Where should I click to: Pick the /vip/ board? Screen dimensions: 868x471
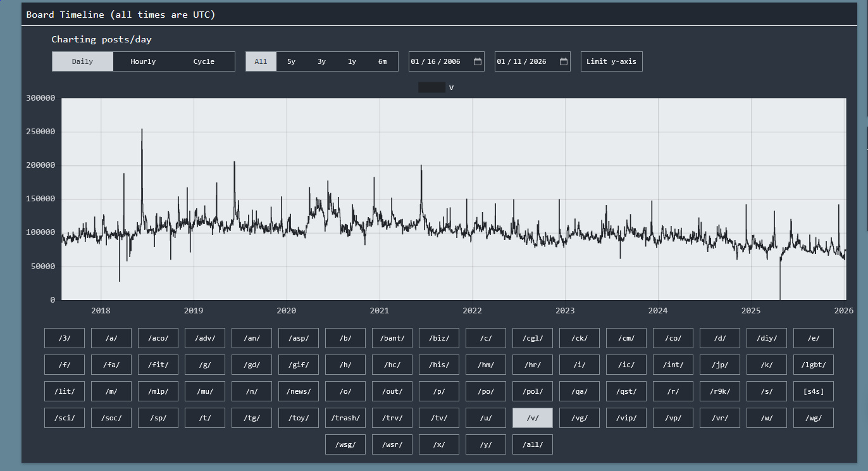tap(626, 418)
